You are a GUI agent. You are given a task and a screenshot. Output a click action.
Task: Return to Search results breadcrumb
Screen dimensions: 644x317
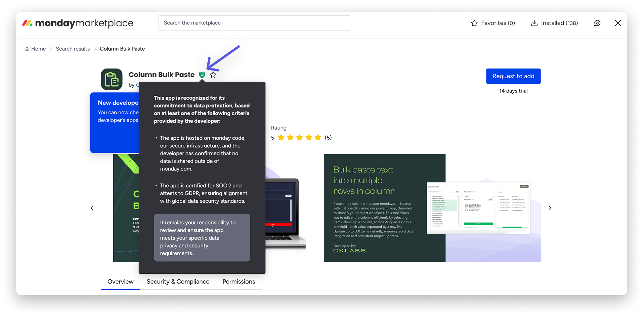click(x=73, y=49)
